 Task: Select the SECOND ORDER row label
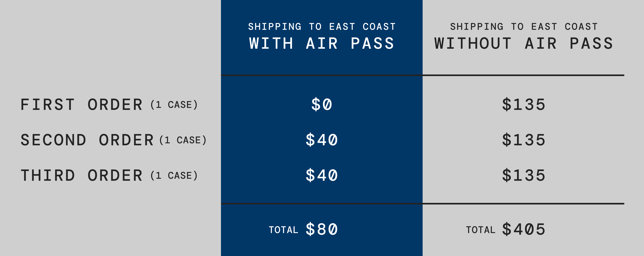(x=87, y=140)
